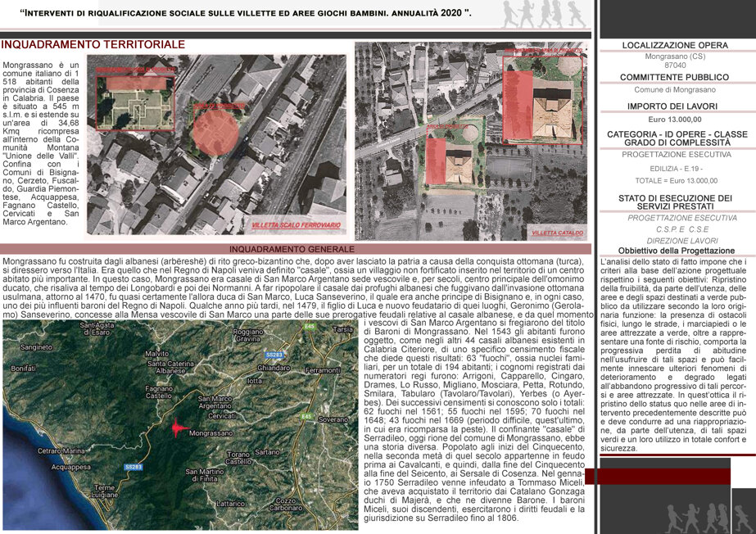Click the Localizzazione Opera sidebar heading

[675, 45]
